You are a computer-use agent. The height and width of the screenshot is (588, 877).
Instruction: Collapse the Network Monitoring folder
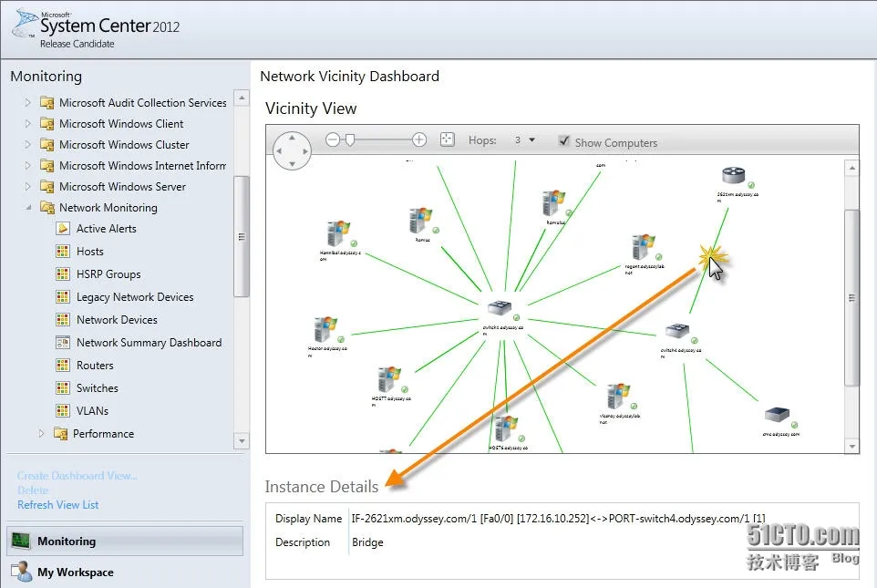pos(28,208)
